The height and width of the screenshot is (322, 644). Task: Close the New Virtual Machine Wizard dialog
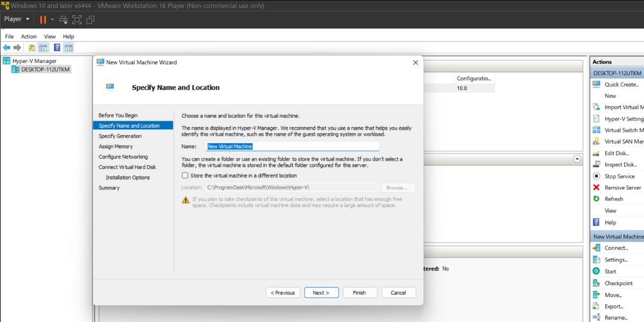[x=415, y=63]
